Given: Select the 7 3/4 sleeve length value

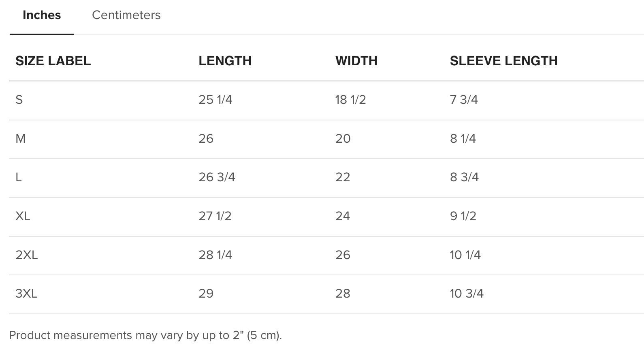Looking at the screenshot, I should [464, 100].
